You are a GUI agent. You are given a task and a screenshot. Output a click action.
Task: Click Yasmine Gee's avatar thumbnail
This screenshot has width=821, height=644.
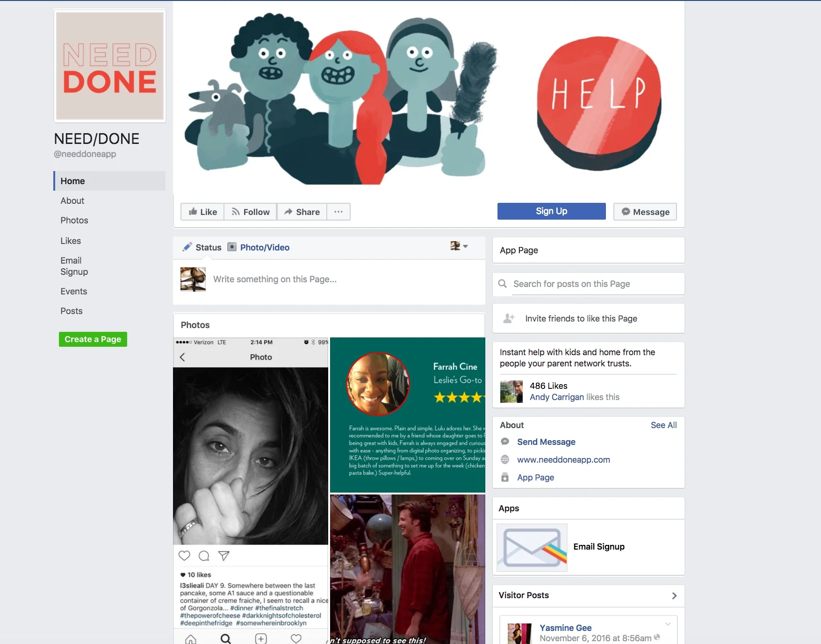tap(520, 633)
